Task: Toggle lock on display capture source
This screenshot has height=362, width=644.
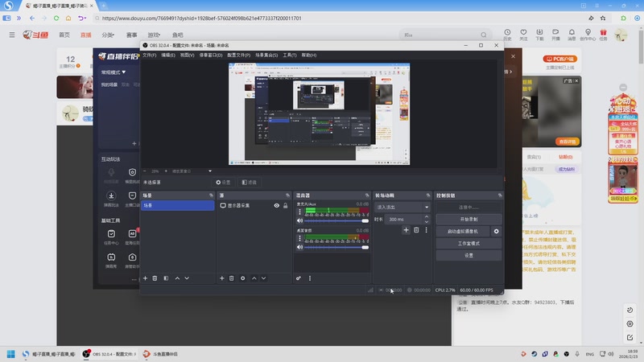Action: click(286, 206)
